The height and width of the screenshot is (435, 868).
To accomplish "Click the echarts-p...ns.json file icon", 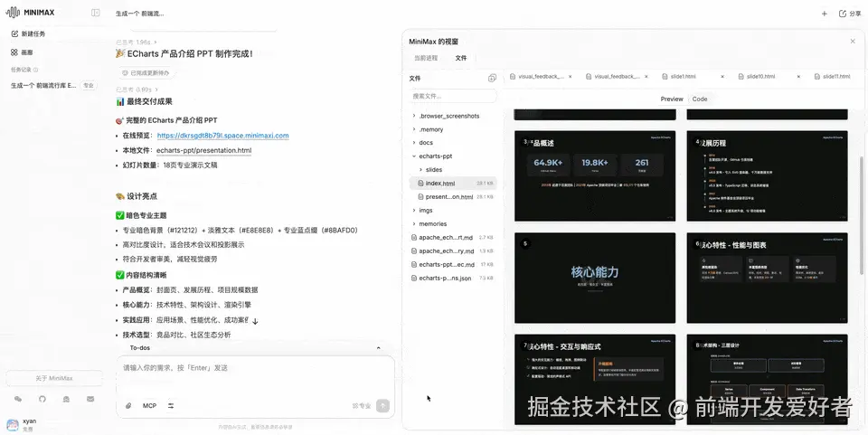I will coord(413,279).
